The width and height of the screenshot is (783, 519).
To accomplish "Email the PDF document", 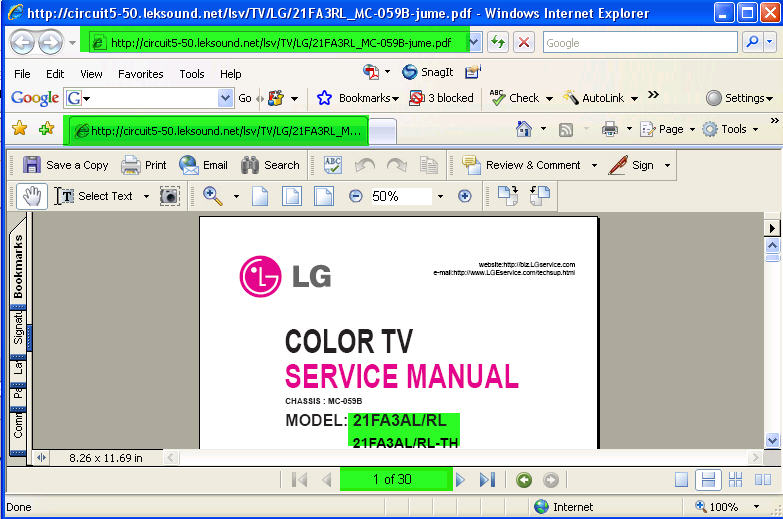I will point(203,165).
